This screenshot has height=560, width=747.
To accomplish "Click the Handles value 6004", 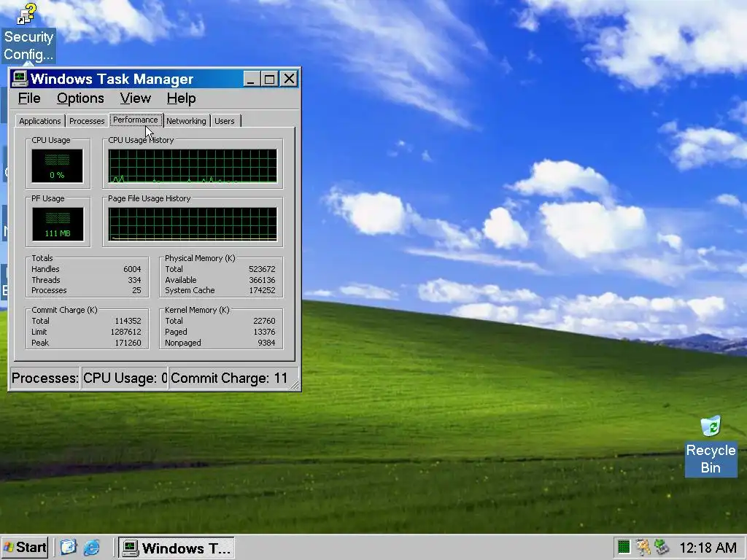I will [132, 269].
